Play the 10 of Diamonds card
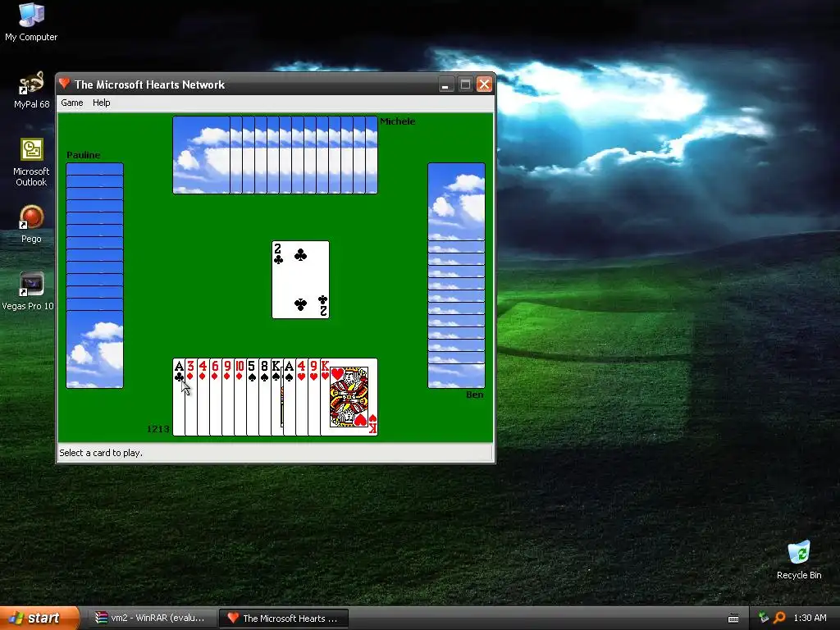840x630 pixels. 240,397
